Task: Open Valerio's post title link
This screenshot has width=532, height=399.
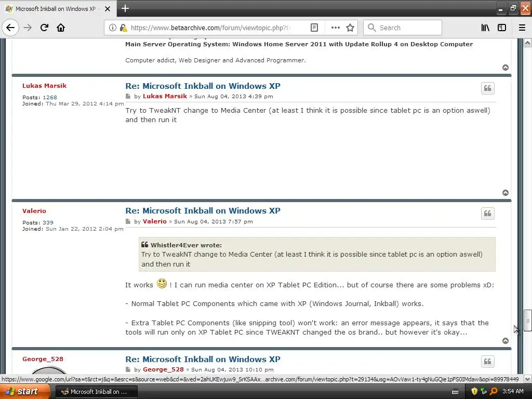Action: pos(203,211)
